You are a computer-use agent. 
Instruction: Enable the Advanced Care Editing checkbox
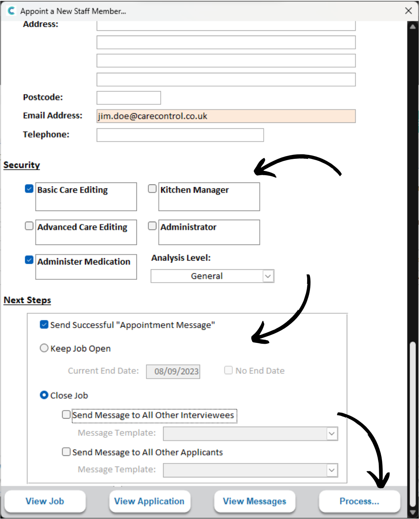click(29, 226)
